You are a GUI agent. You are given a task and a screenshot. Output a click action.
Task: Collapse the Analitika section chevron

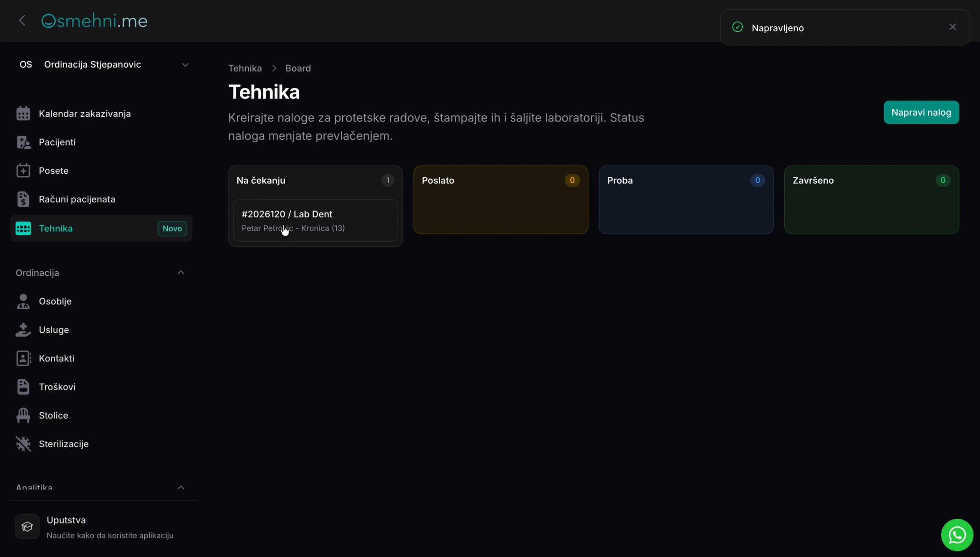(x=181, y=488)
